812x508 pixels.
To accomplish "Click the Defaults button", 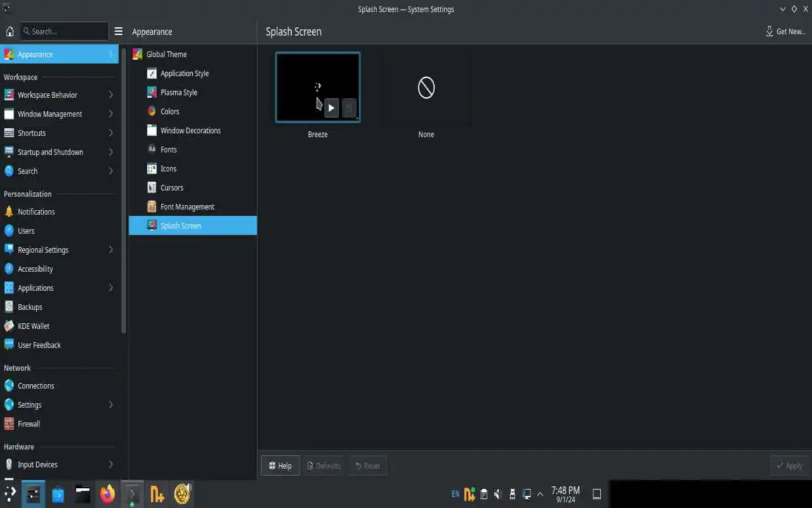I will pos(324,465).
